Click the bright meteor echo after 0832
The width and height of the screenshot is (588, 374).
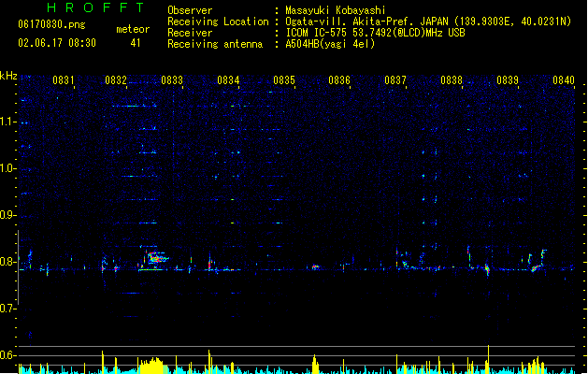point(156,257)
